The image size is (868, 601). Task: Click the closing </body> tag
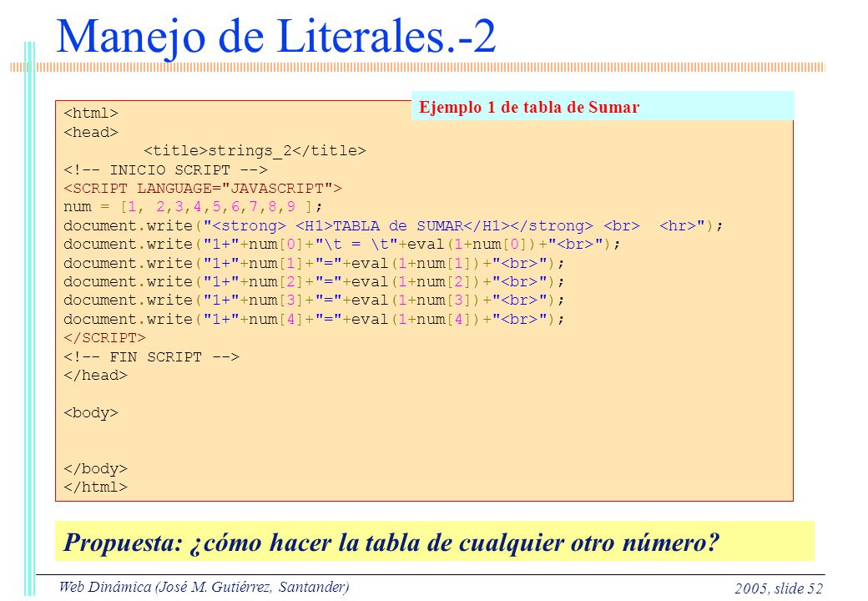(95, 469)
